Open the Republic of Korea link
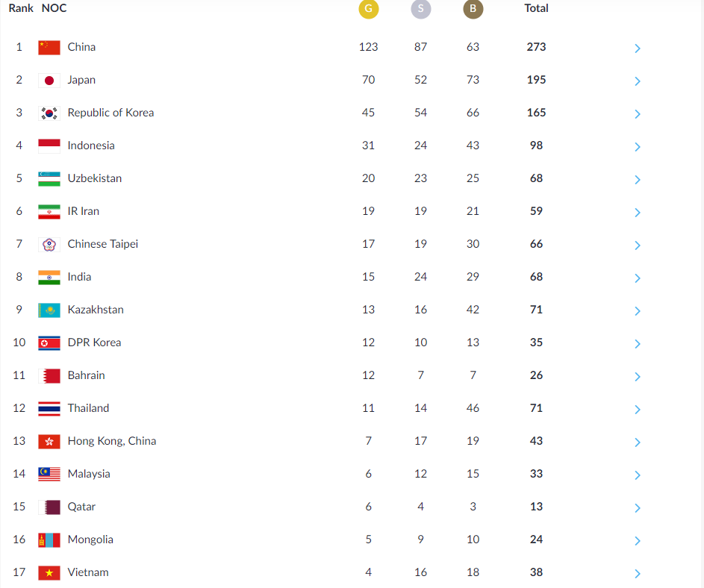The width and height of the screenshot is (704, 588). (110, 113)
